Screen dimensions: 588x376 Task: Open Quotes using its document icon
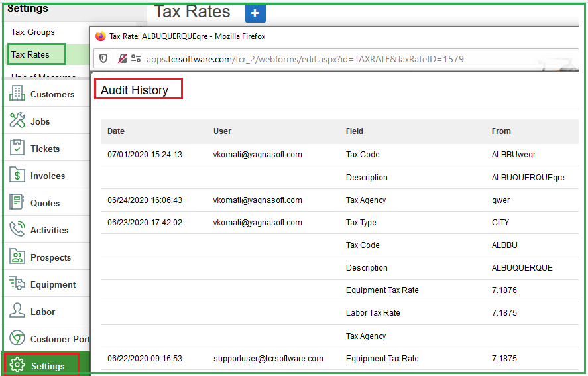[17, 203]
